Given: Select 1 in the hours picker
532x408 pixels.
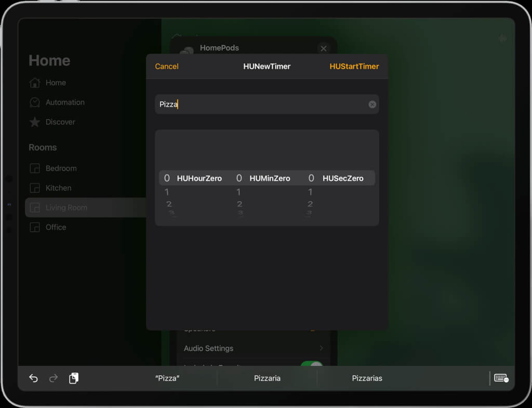Looking at the screenshot, I should point(167,192).
